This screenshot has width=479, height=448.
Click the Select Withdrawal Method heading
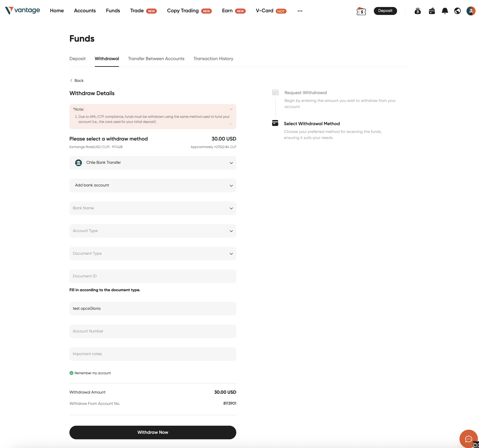click(312, 123)
